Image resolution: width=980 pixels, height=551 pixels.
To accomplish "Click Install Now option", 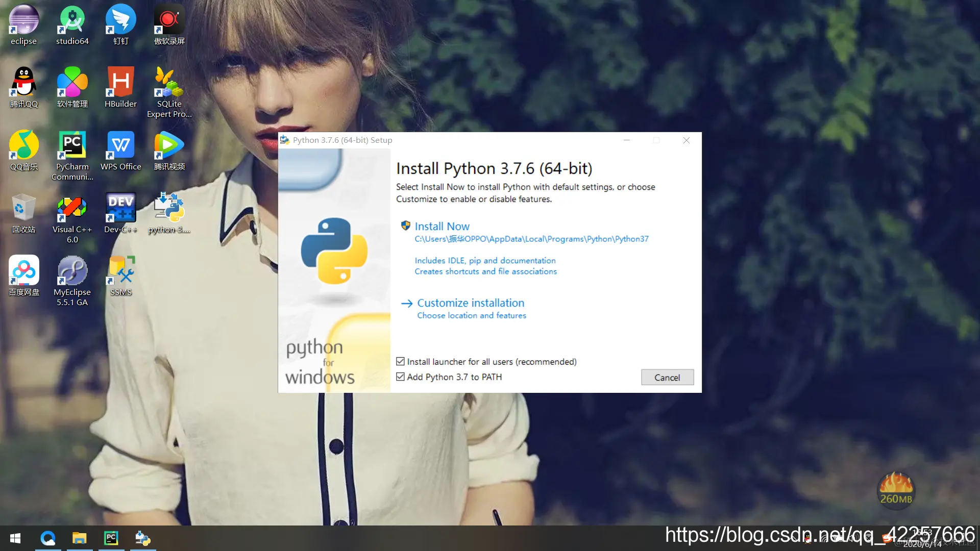I will point(442,227).
